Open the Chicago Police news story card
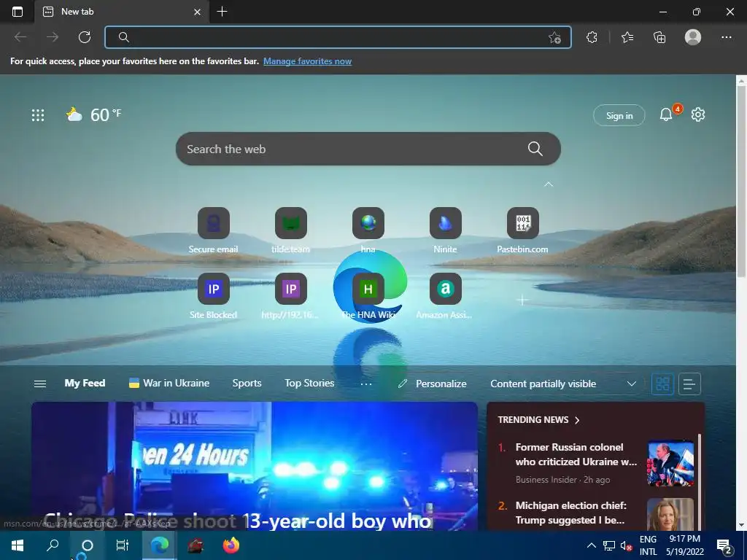747x560 pixels. click(x=255, y=466)
